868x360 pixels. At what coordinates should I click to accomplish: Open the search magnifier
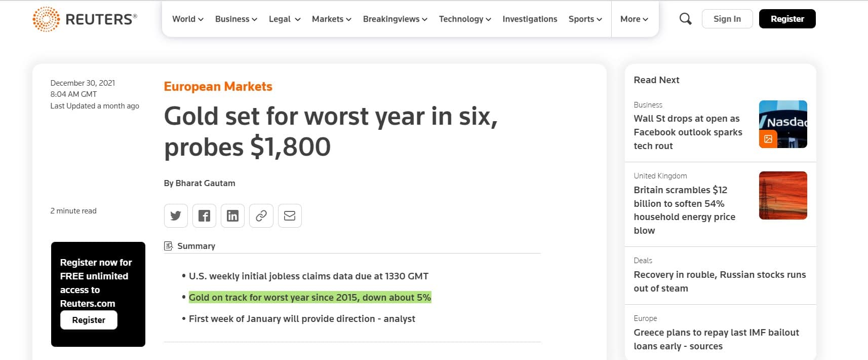tap(685, 19)
